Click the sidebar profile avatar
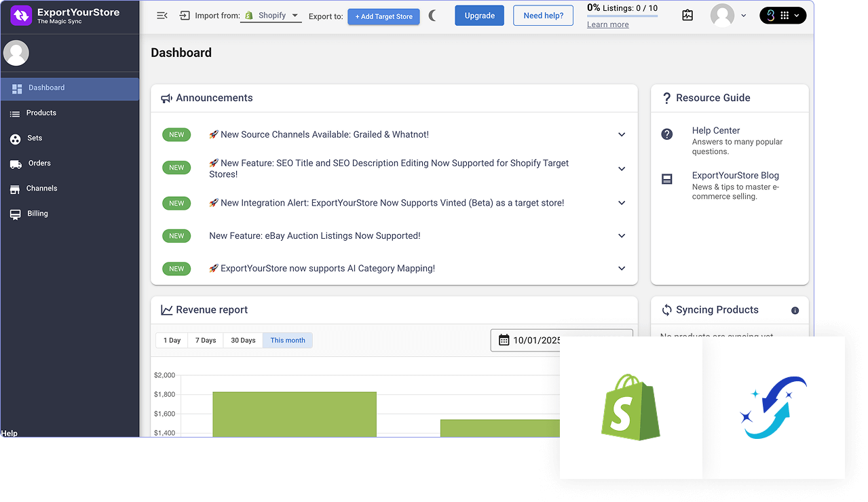Screen dimensions: 868x502 click(16, 53)
